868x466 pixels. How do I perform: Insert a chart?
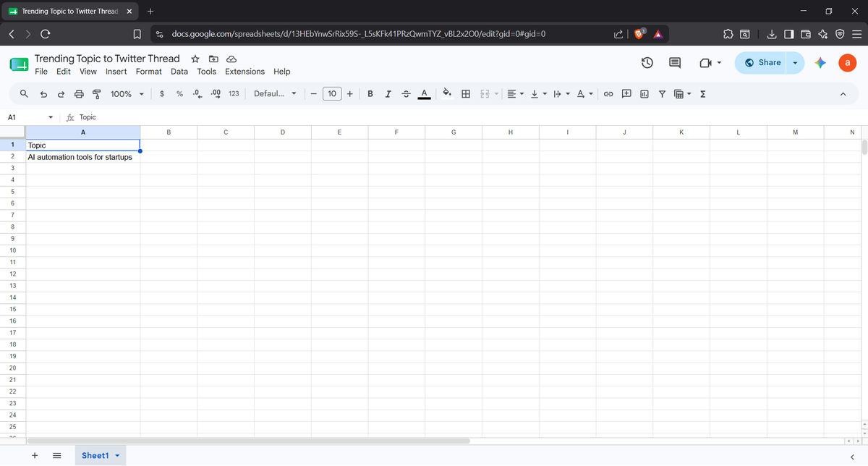point(643,94)
